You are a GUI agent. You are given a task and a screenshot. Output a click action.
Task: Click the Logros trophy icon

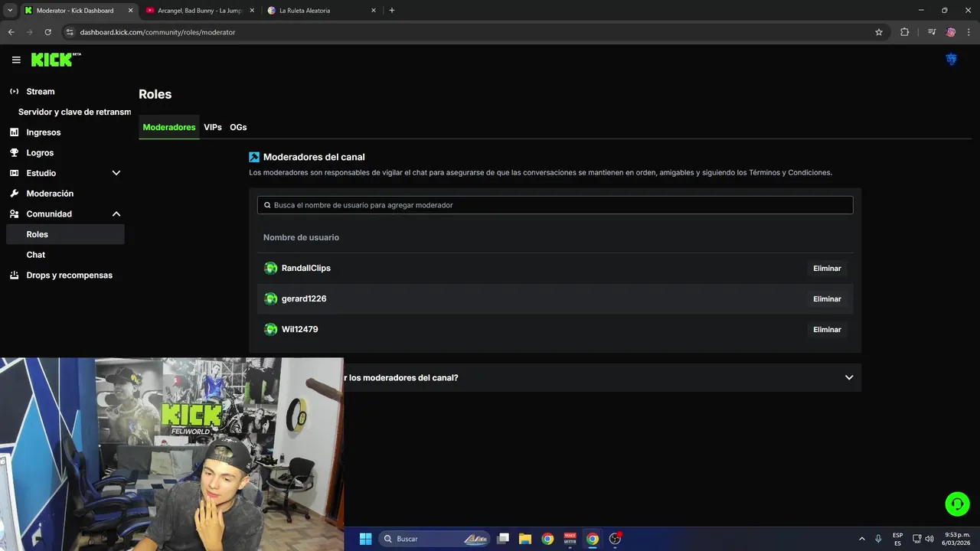(x=14, y=152)
